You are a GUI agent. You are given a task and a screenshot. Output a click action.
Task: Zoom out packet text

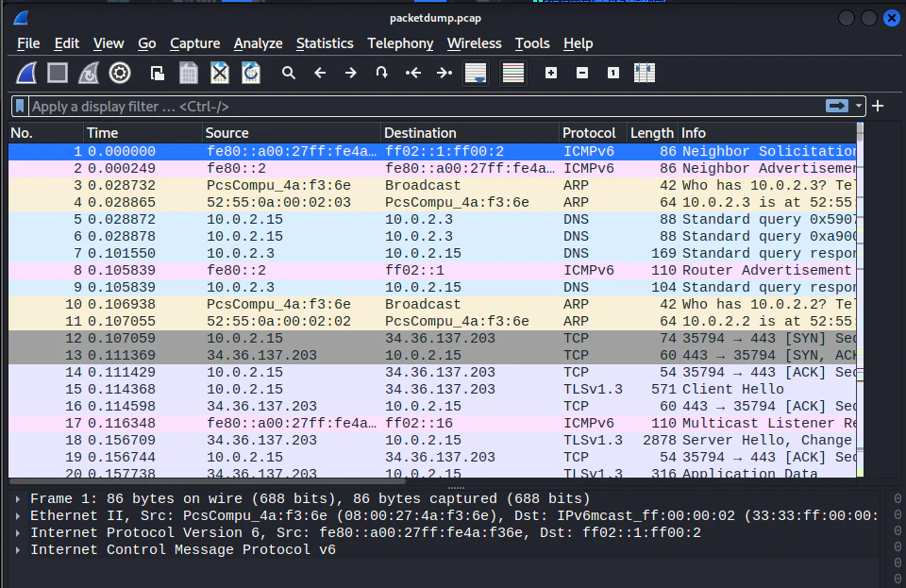point(582,73)
